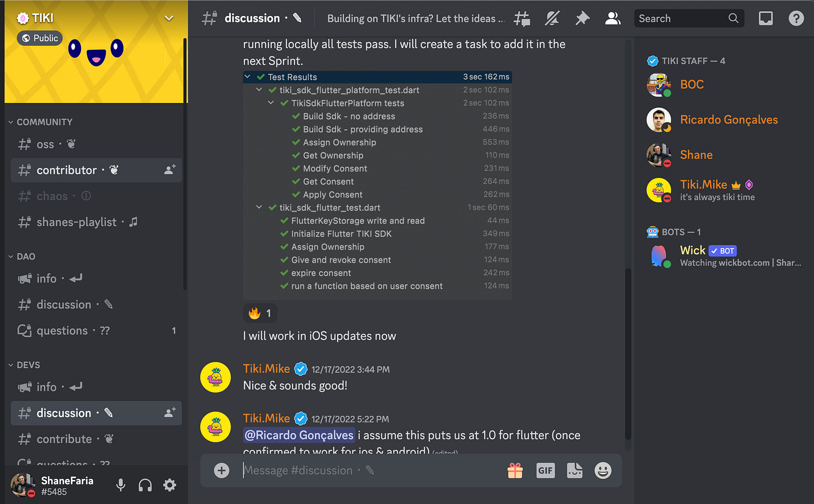This screenshot has height=504, width=814.
Task: Toggle the member list icon
Action: (613, 18)
